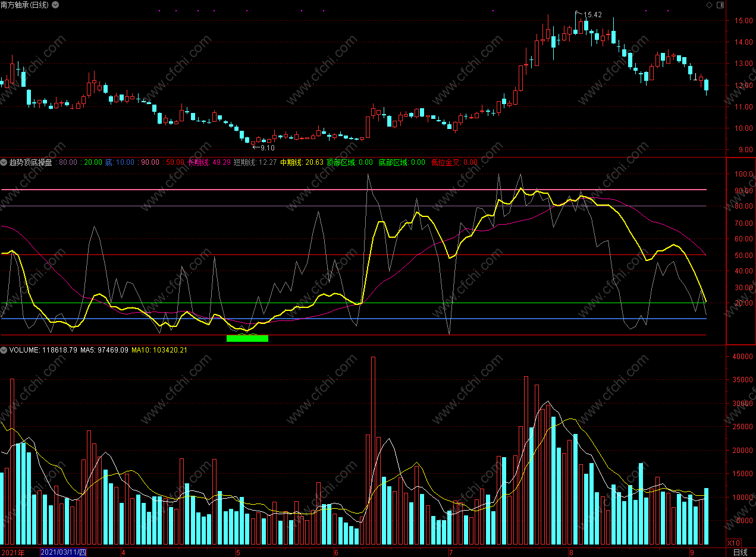
Task: Click the 40000 volume axis label
Action: pos(743,357)
